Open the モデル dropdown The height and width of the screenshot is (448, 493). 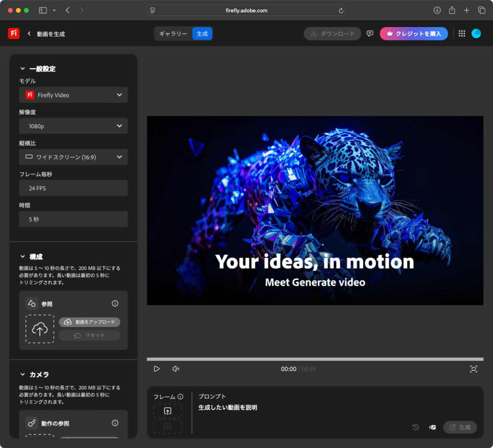click(x=73, y=95)
